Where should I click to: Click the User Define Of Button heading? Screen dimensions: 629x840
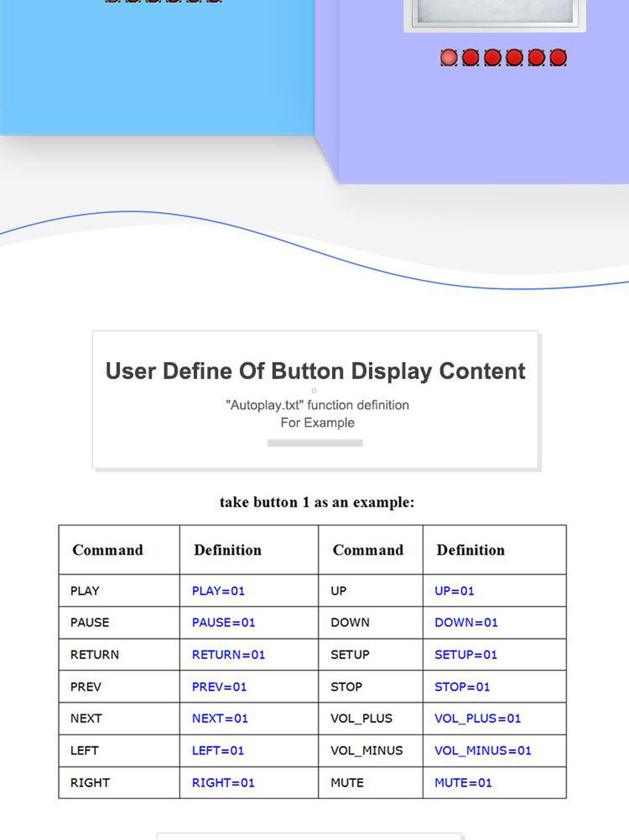(315, 371)
